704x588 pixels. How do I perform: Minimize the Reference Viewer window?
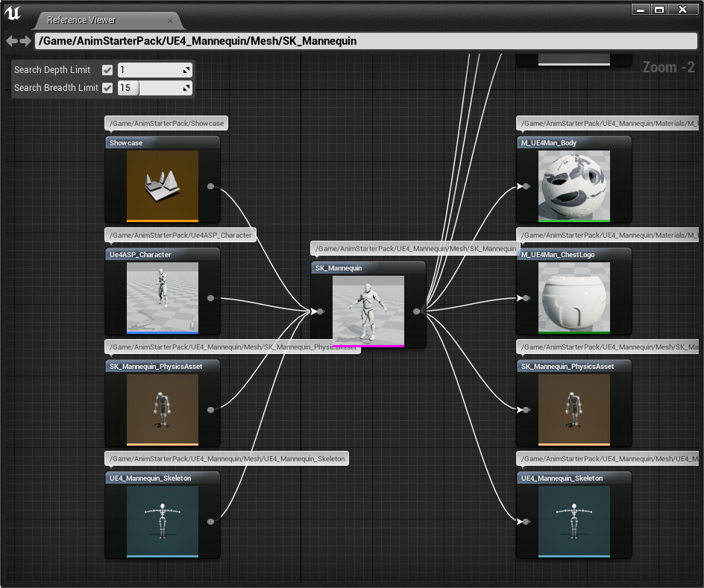tap(641, 10)
